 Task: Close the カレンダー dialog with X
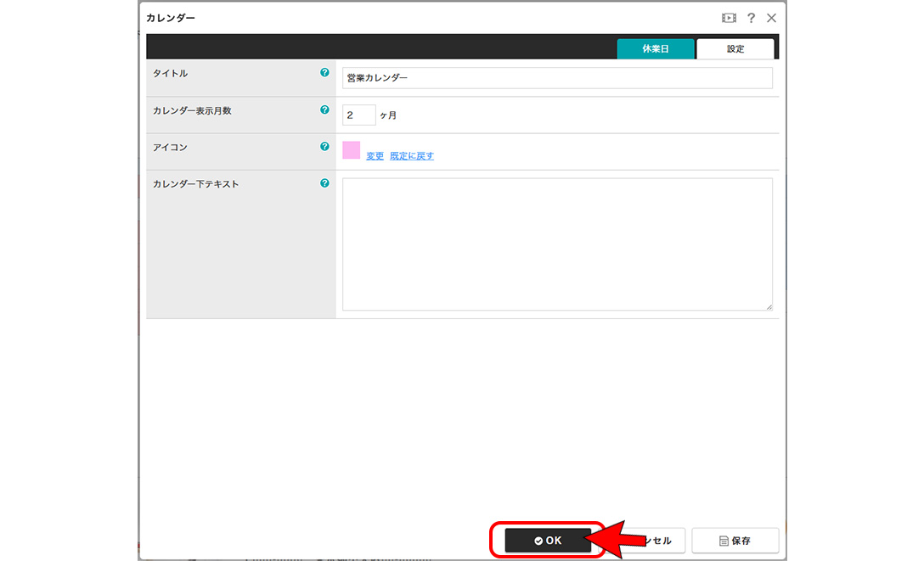point(771,18)
